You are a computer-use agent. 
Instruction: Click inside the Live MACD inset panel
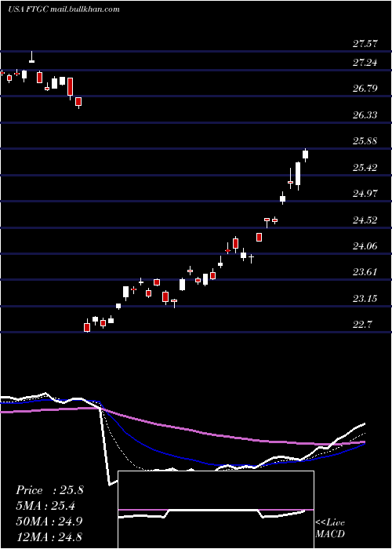[x=216, y=510]
